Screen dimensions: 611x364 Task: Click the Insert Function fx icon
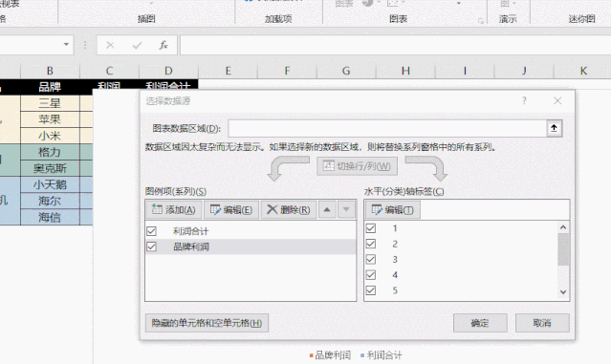[164, 45]
